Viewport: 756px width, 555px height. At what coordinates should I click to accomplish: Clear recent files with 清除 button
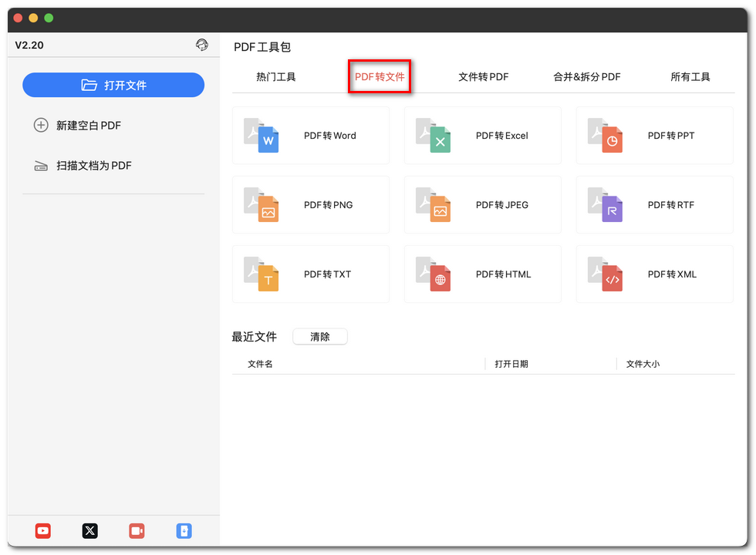pos(319,336)
